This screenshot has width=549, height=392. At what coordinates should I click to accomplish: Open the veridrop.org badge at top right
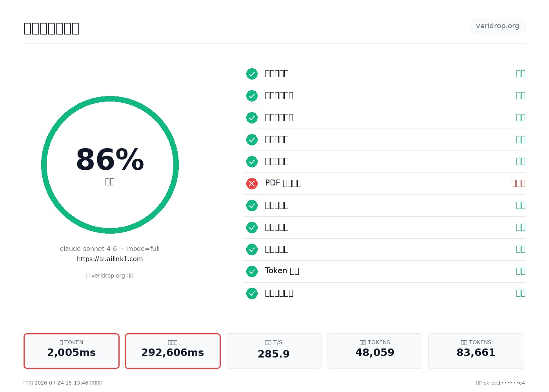(498, 26)
